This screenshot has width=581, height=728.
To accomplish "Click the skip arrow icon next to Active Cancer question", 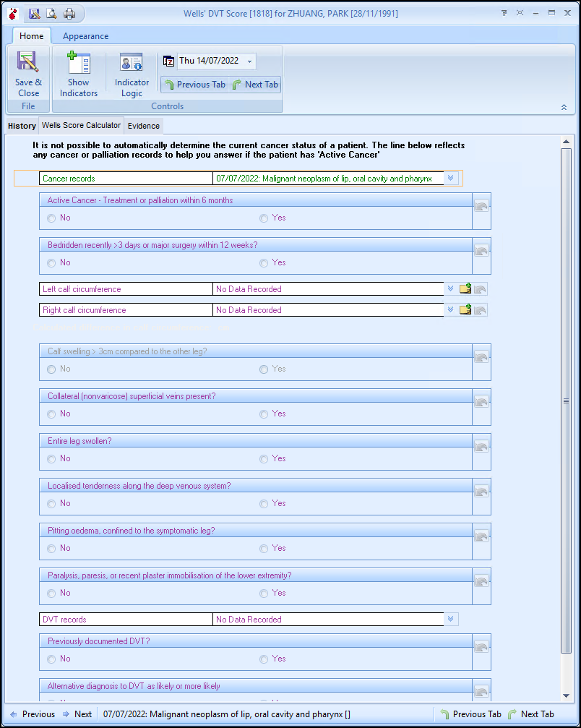I will (481, 206).
